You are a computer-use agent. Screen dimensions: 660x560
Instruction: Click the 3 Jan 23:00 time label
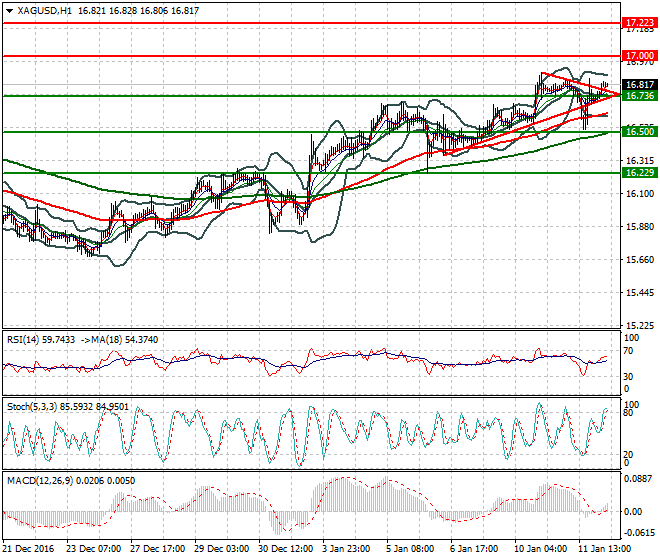(346, 549)
